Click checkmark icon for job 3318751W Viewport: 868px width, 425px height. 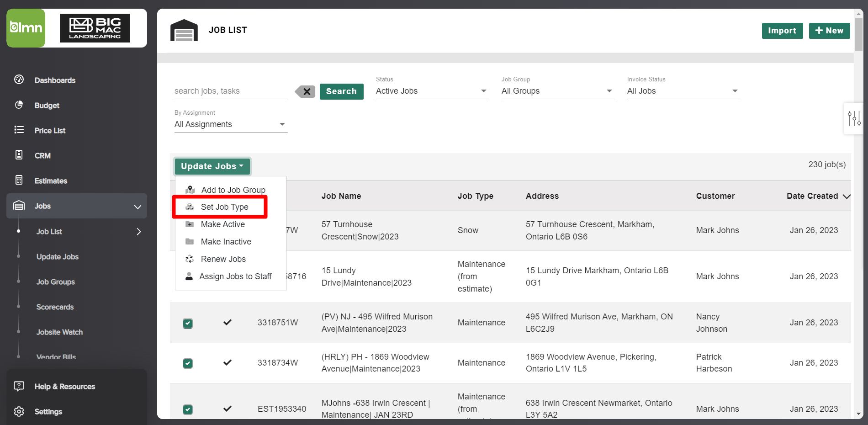pos(227,322)
